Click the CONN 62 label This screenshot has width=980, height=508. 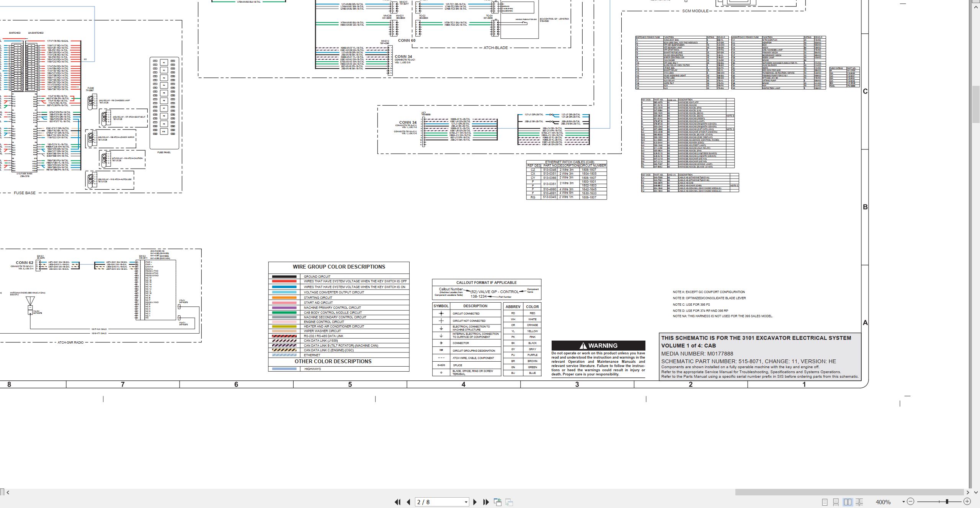pyautogui.click(x=24, y=263)
